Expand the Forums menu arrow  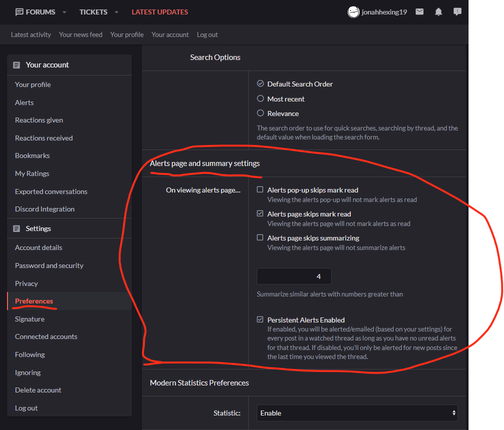tap(64, 12)
